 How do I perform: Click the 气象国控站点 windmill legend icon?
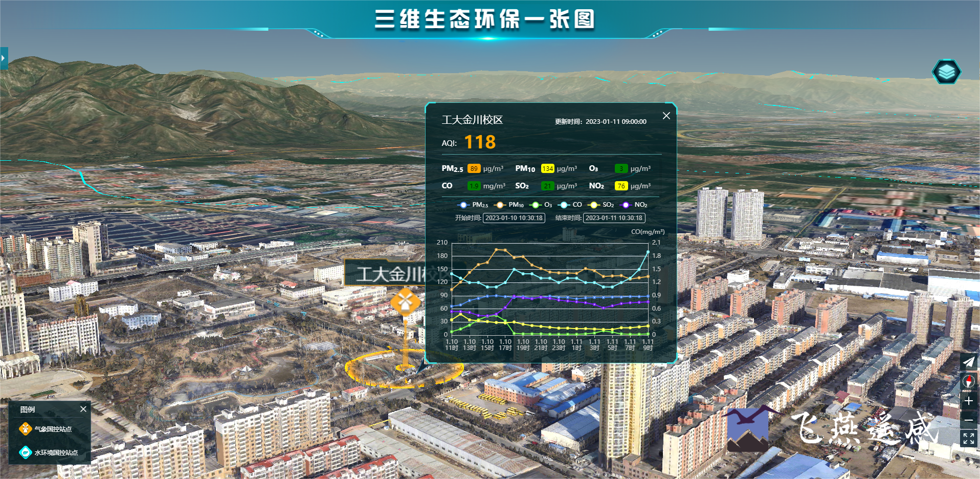(x=25, y=430)
